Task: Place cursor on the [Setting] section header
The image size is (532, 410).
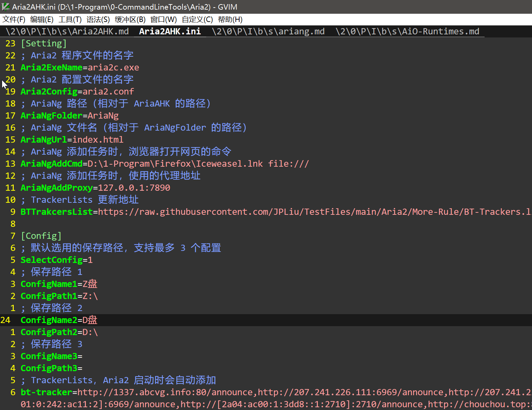Action: click(44, 44)
